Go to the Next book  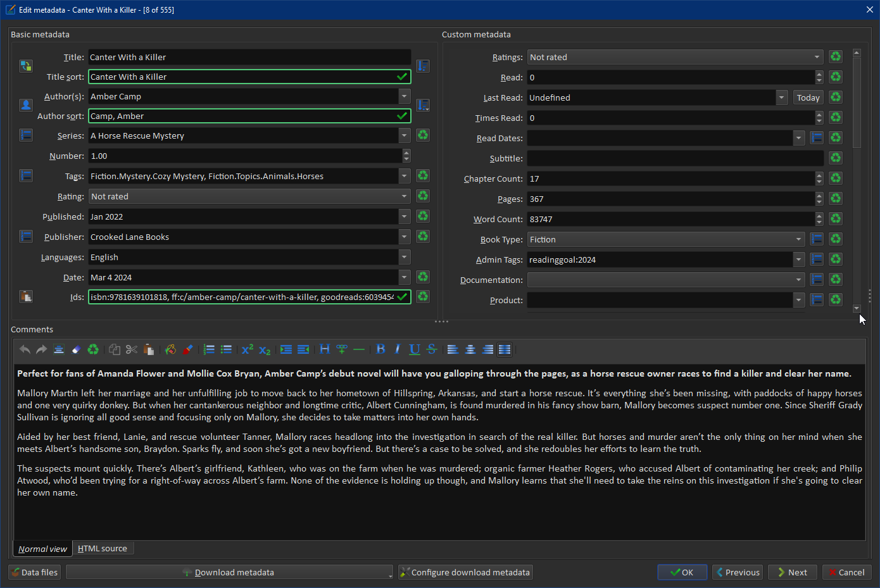tap(793, 572)
